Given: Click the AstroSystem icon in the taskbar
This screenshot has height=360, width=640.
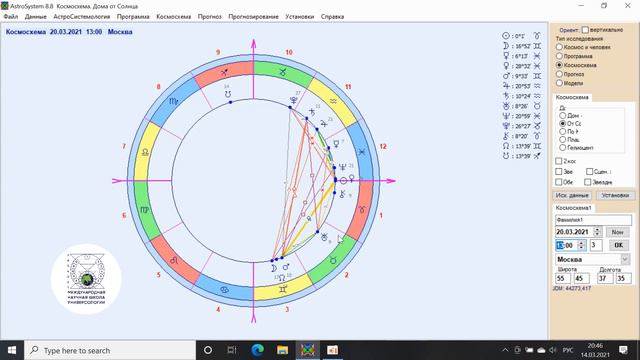Looking at the screenshot, I should pos(307,350).
